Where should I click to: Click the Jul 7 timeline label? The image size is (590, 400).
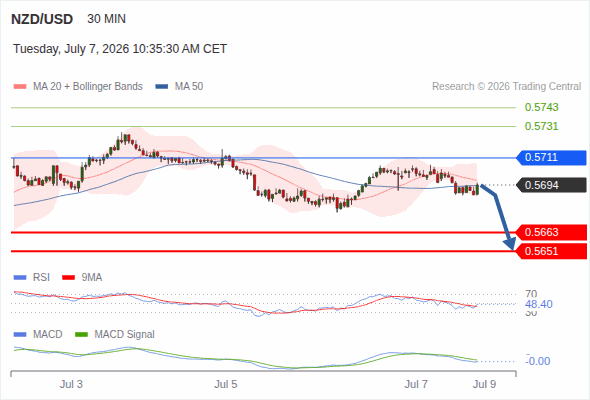coord(416,384)
